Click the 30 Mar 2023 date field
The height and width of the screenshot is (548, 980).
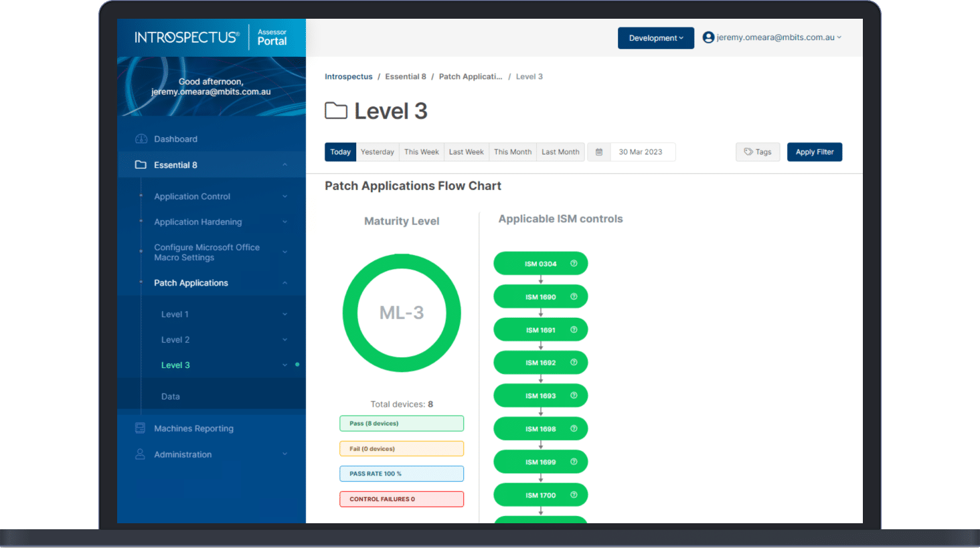[641, 152]
